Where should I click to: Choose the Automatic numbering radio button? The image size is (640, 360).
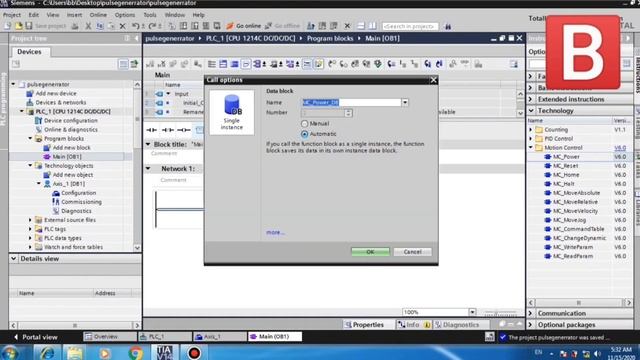pyautogui.click(x=304, y=134)
